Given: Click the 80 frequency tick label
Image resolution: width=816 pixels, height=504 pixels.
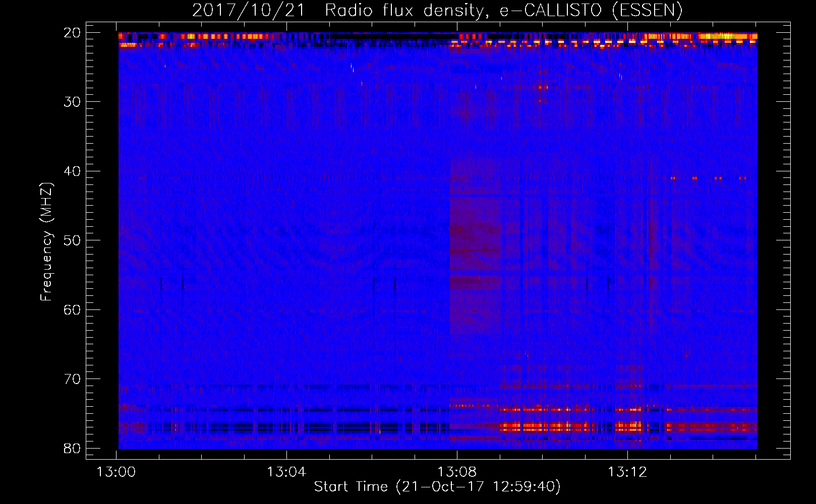Looking at the screenshot, I should (x=72, y=448).
